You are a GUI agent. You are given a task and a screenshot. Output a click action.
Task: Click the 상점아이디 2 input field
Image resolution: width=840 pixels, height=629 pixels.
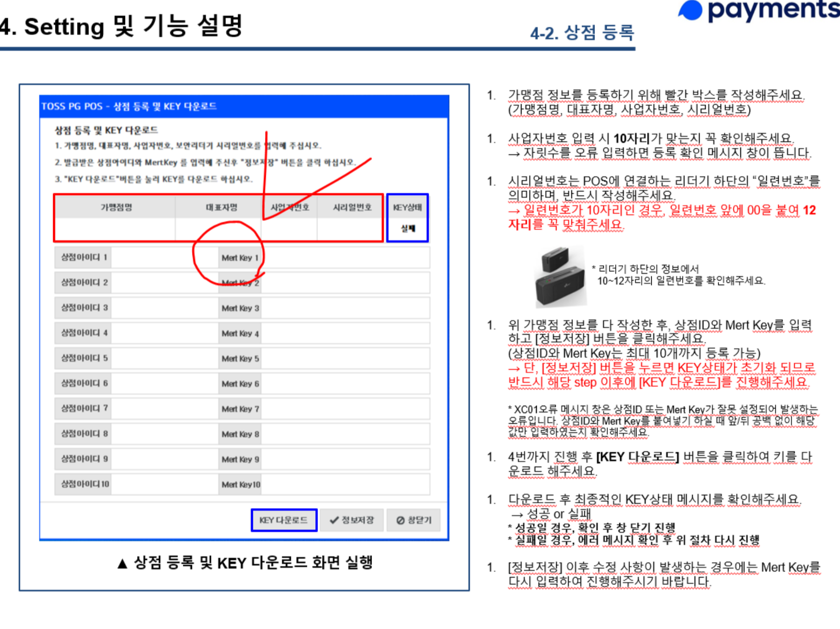pos(165,283)
